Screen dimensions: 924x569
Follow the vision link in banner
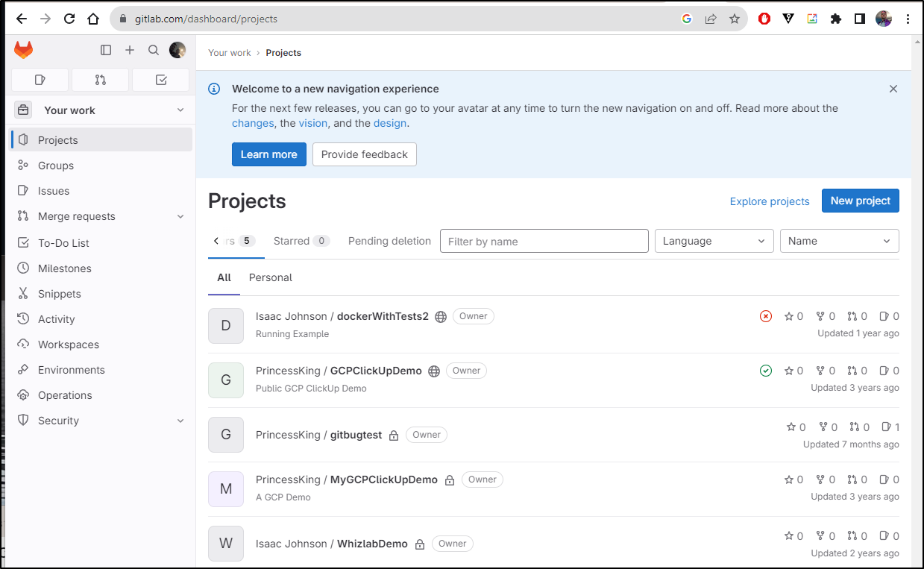pyautogui.click(x=313, y=123)
